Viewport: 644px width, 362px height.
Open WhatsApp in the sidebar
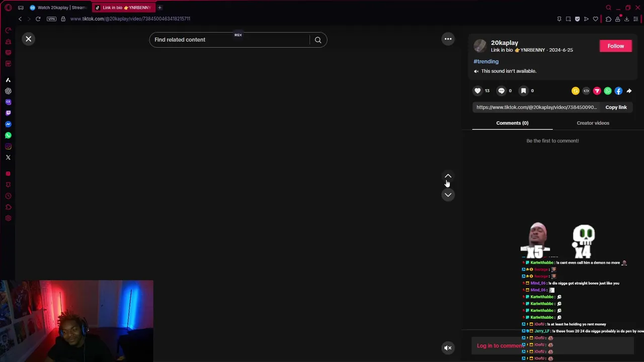[x=8, y=135]
